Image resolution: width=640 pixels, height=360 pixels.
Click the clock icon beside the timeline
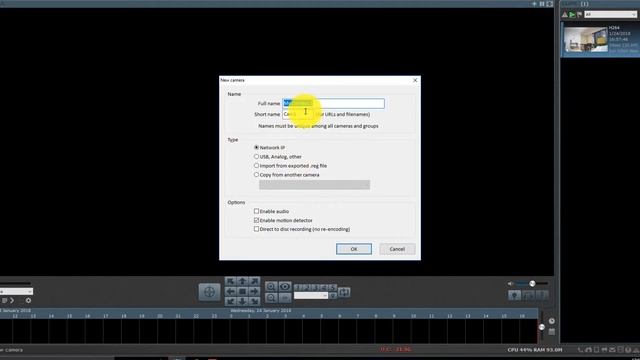pos(551,321)
